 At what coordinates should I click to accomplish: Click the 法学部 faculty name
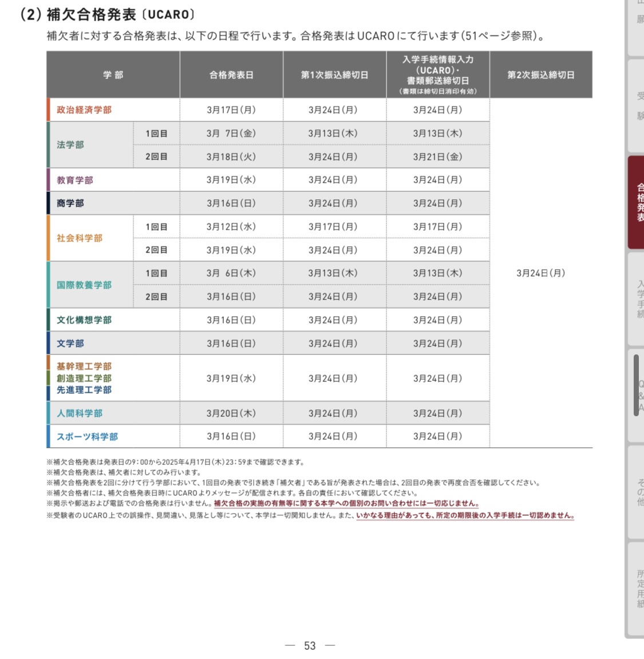[x=70, y=145]
